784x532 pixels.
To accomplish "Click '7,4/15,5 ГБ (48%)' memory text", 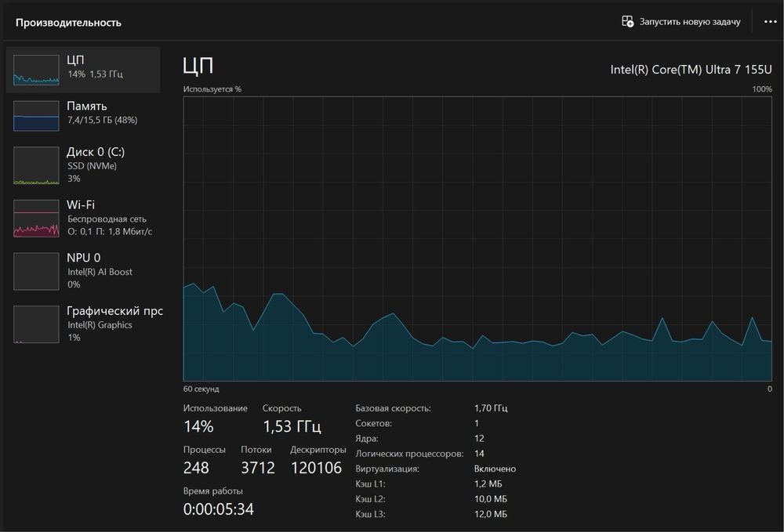I will point(103,120).
